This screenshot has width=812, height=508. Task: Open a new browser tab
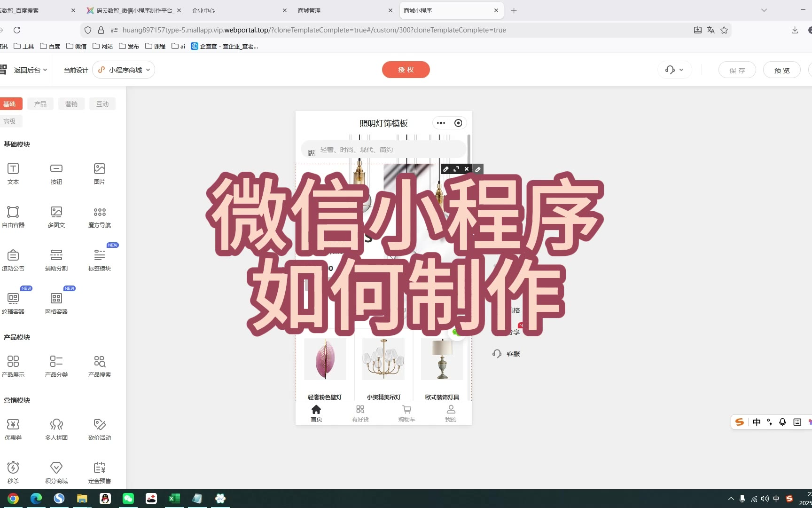tap(514, 10)
